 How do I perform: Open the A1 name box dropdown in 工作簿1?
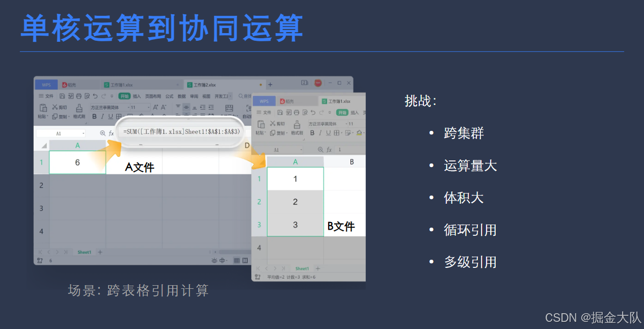(x=301, y=150)
